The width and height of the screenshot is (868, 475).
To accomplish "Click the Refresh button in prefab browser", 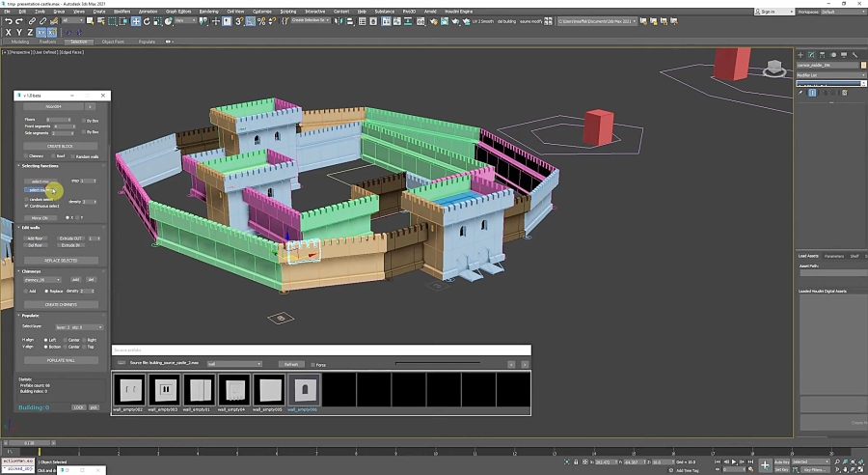I will point(291,364).
